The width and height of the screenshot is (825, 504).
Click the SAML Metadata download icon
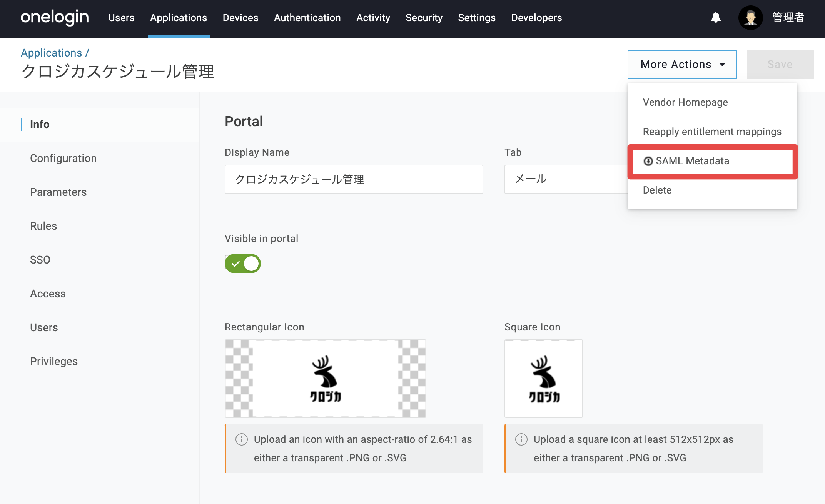click(x=648, y=161)
